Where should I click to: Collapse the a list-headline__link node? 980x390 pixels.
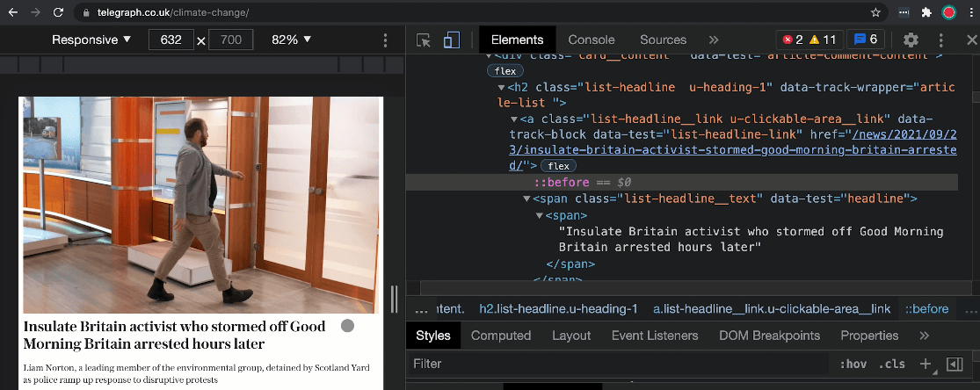click(514, 119)
